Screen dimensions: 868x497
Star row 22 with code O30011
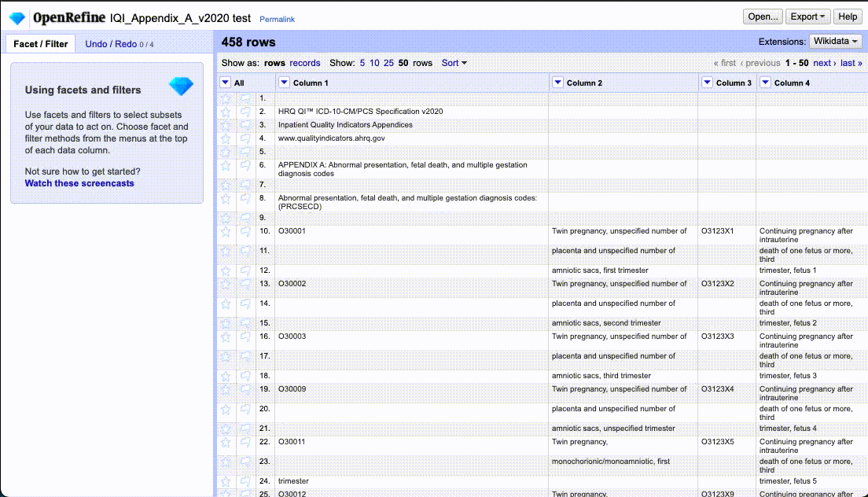coord(226,442)
